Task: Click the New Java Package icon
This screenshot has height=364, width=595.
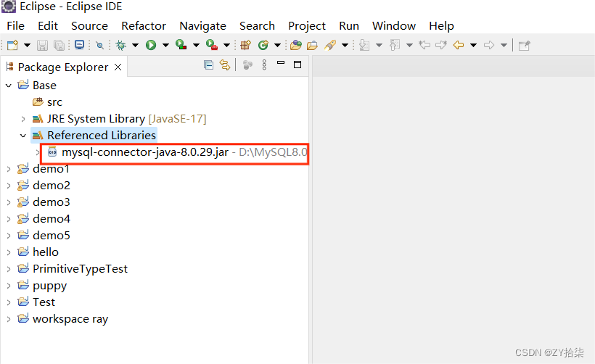Action: [245, 45]
